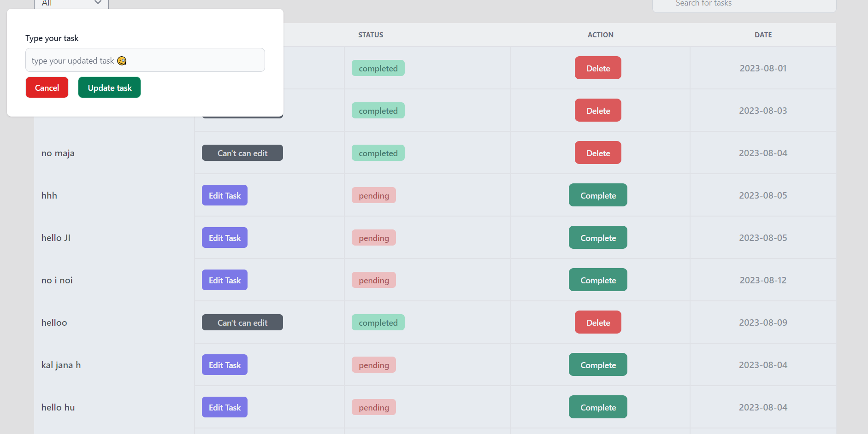This screenshot has width=868, height=434.
Task: Edit the 'hello JI' task
Action: pyautogui.click(x=224, y=237)
